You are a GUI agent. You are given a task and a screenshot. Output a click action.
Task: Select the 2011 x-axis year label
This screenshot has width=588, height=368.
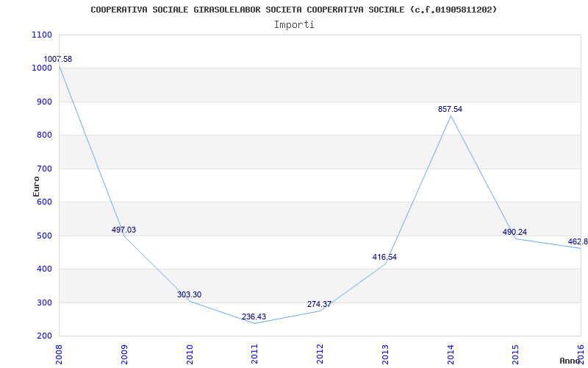[254, 354]
